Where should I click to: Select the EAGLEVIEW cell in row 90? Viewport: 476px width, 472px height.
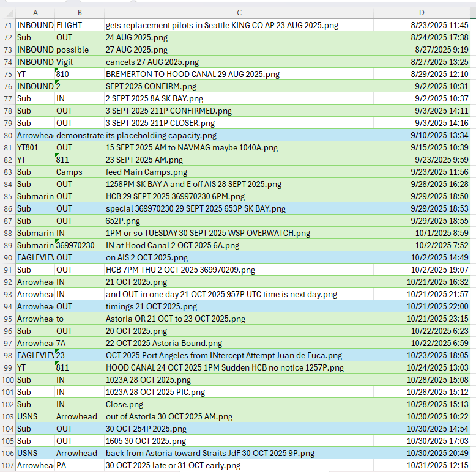point(35,257)
